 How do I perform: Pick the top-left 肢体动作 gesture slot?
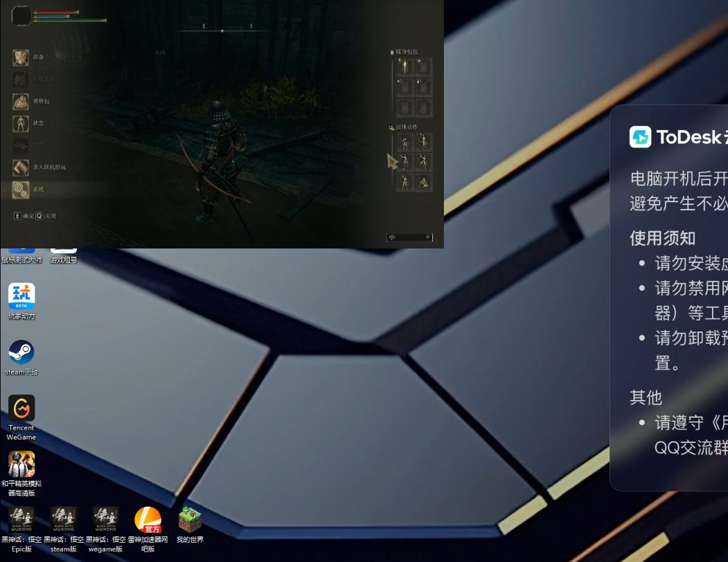point(405,142)
